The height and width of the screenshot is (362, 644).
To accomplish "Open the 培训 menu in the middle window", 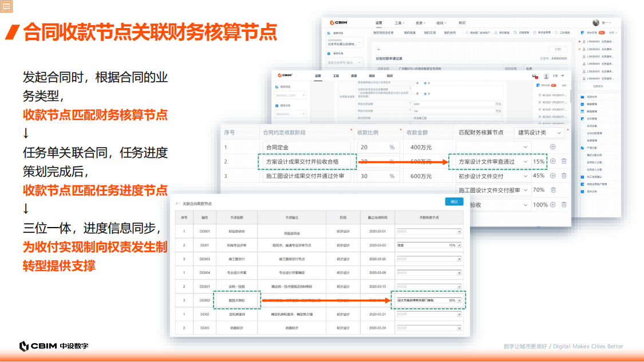I will click(372, 76).
